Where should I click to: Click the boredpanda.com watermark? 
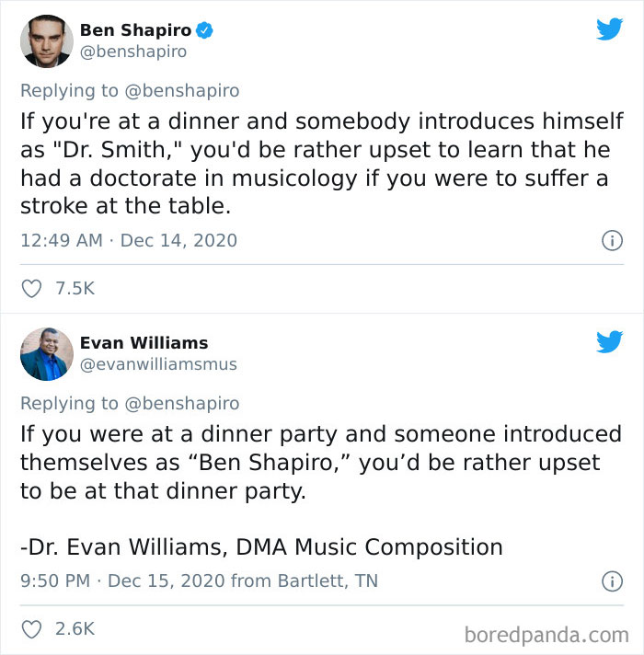(546, 636)
